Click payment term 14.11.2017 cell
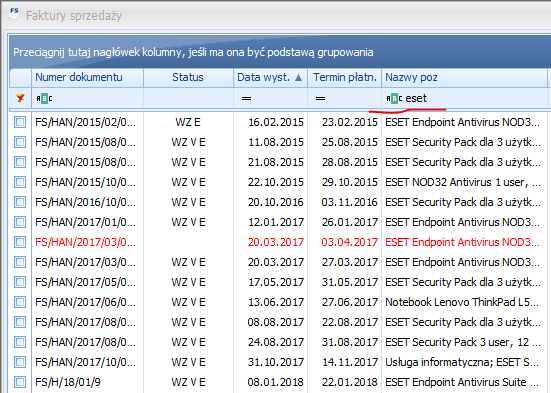The width and height of the screenshot is (551, 393). coord(349,362)
